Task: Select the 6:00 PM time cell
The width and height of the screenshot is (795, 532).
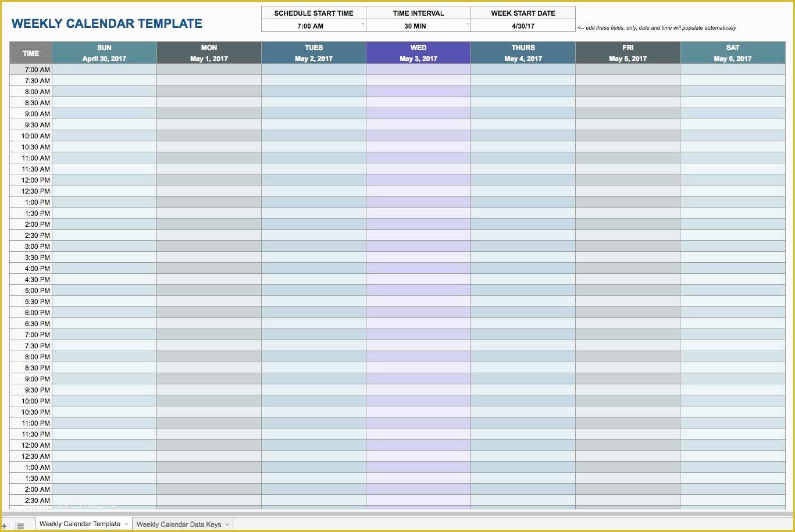Action: (x=31, y=313)
